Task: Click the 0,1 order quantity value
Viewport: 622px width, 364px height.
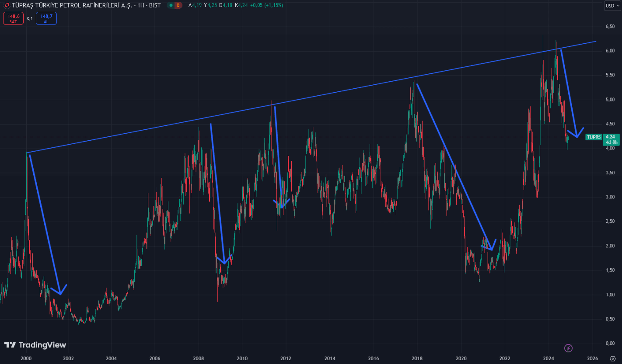Action: tap(30, 18)
